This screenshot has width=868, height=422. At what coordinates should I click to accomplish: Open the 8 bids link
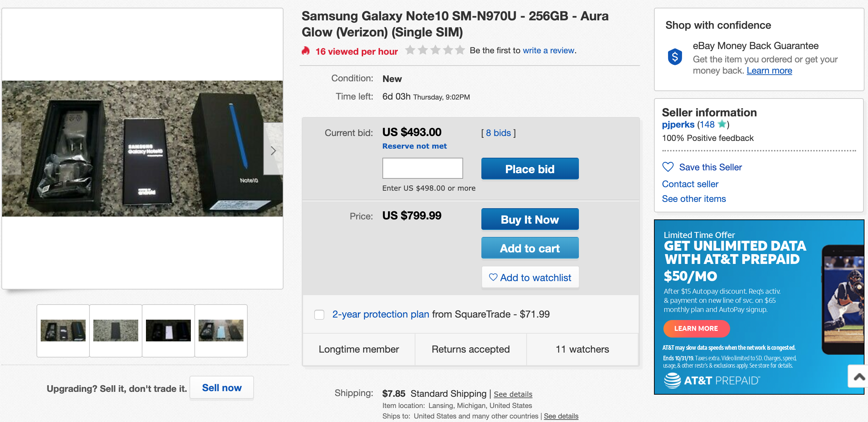(x=498, y=133)
